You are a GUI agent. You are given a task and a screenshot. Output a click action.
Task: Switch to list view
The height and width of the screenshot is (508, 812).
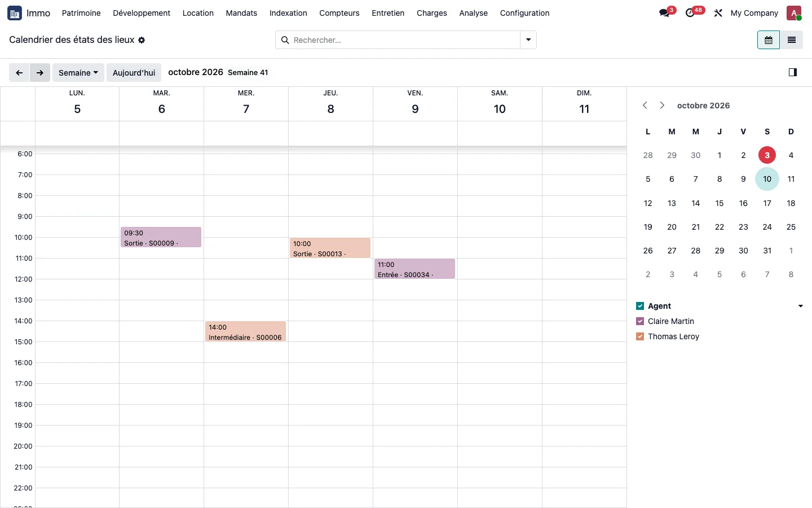(x=792, y=40)
